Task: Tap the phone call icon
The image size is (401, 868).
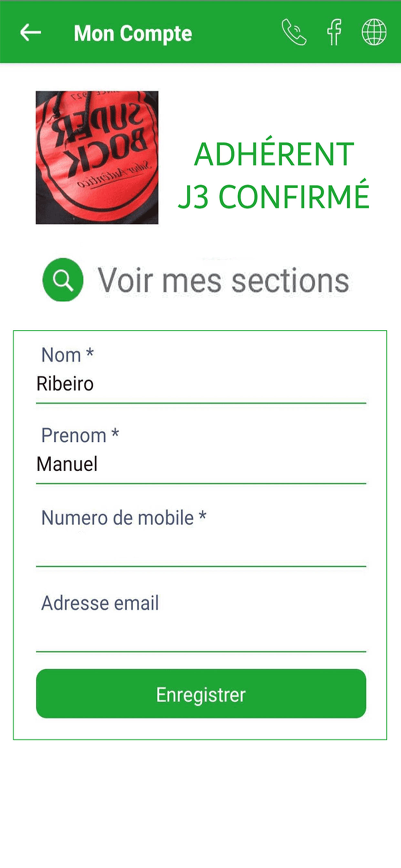Action: (294, 32)
